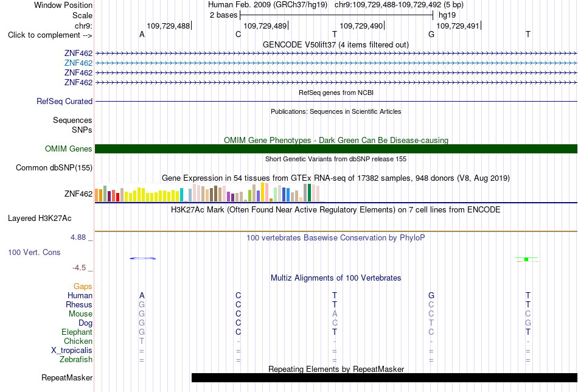The height and width of the screenshot is (392, 578).
Task: Select the Elephant species label
Action: pyautogui.click(x=77, y=332)
